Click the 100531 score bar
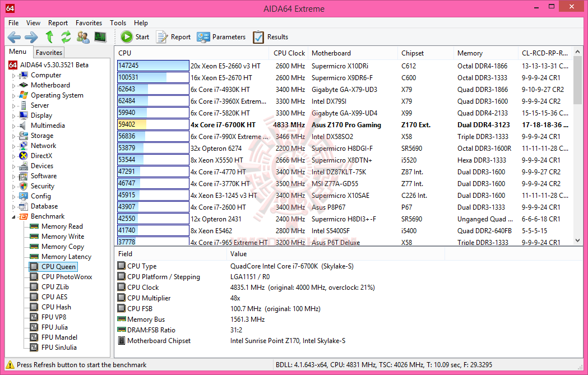Viewport: 588px width, 375px height. click(x=153, y=77)
